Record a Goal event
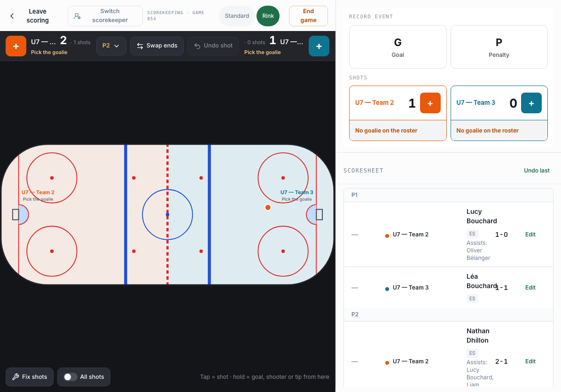The image size is (561, 392). click(398, 47)
